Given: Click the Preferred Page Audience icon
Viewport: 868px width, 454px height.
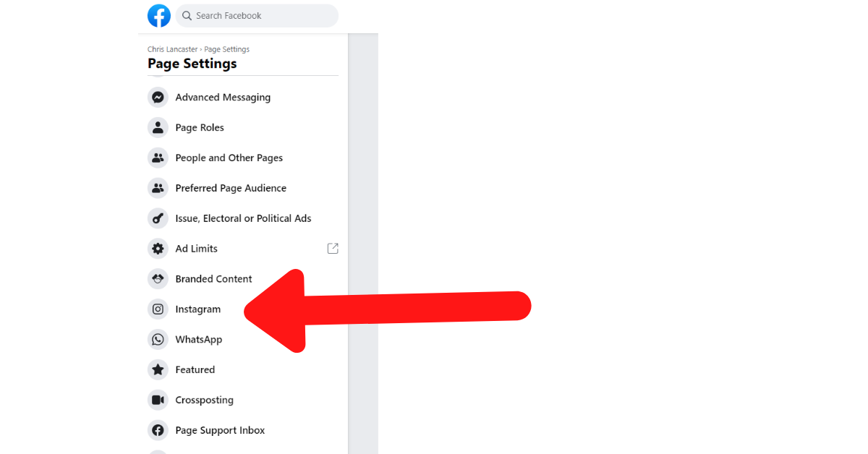Looking at the screenshot, I should 158,189.
